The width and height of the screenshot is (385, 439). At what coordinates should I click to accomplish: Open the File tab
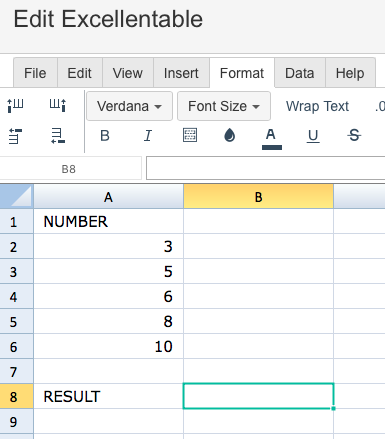click(35, 73)
